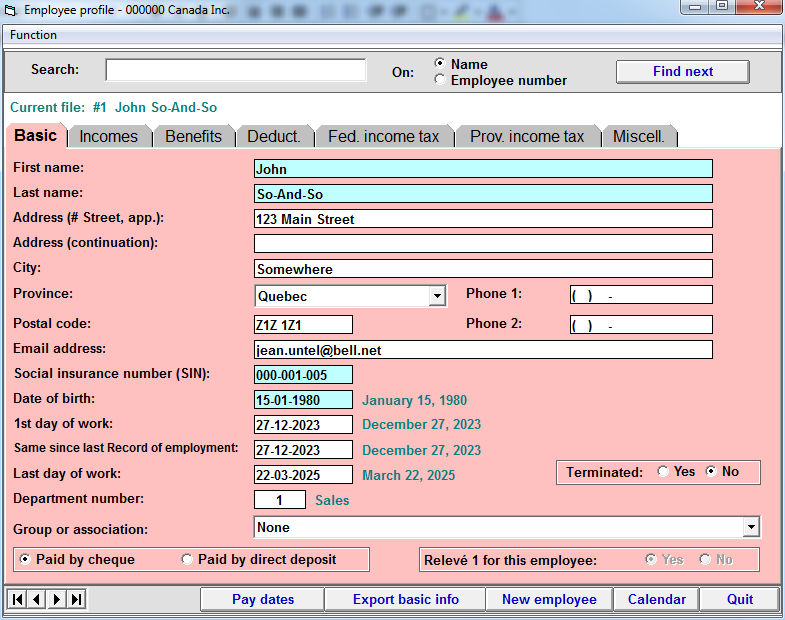Click the Pay dates button
The width and height of the screenshot is (785, 620).
point(262,599)
